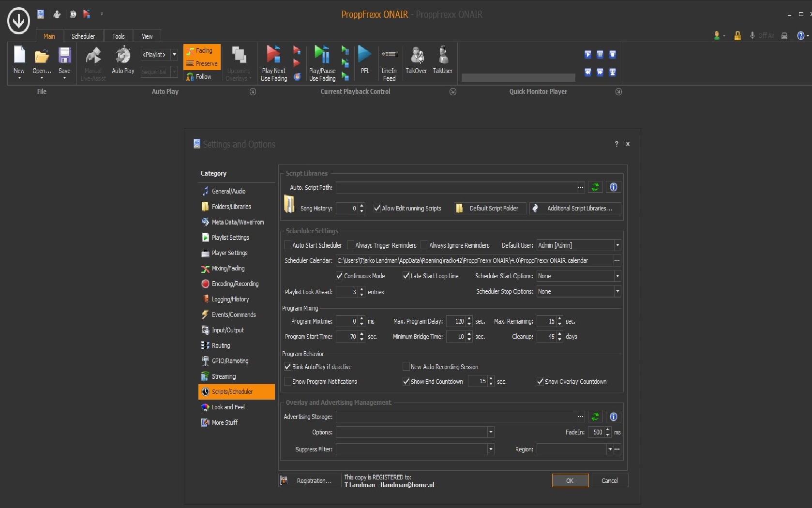
Task: Refresh the Advertising Storage path
Action: click(595, 417)
